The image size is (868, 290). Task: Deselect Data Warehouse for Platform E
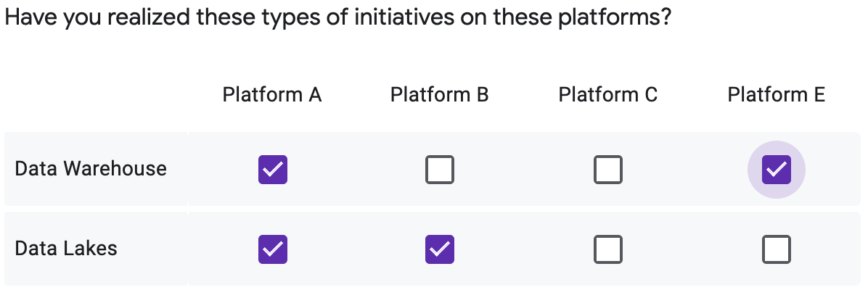pos(777,170)
